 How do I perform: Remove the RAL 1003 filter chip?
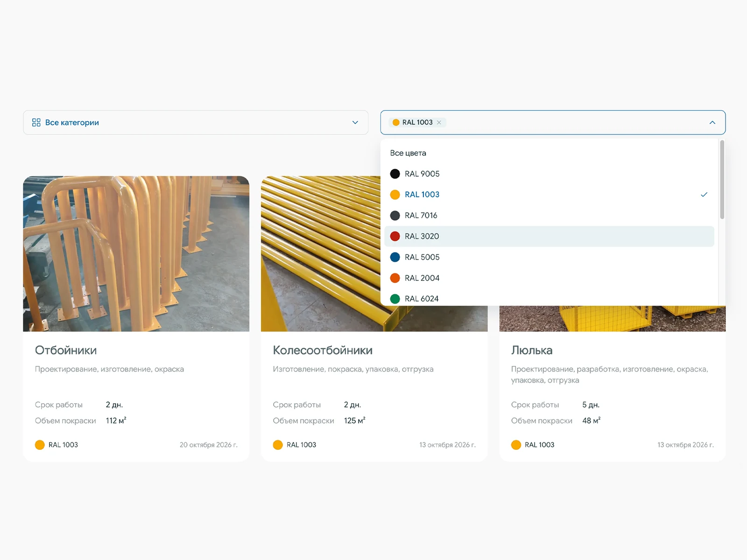pos(439,122)
